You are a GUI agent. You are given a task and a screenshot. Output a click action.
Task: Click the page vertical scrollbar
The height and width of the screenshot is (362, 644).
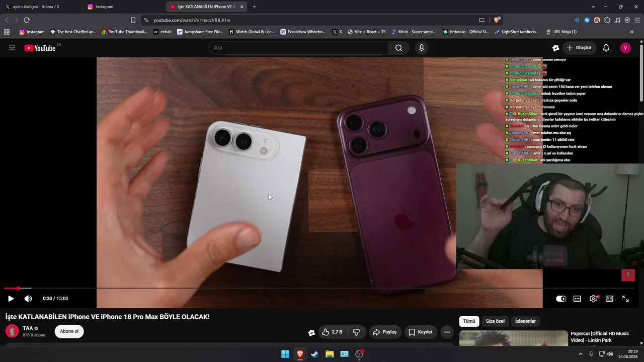pos(641,73)
